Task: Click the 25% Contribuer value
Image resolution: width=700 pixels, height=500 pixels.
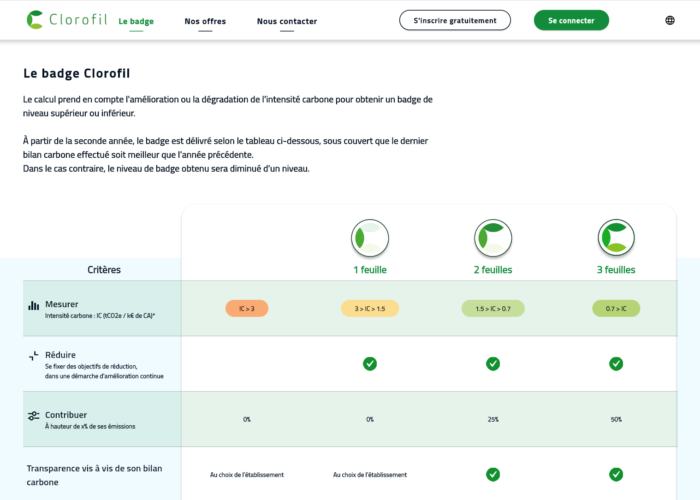Action: click(493, 419)
